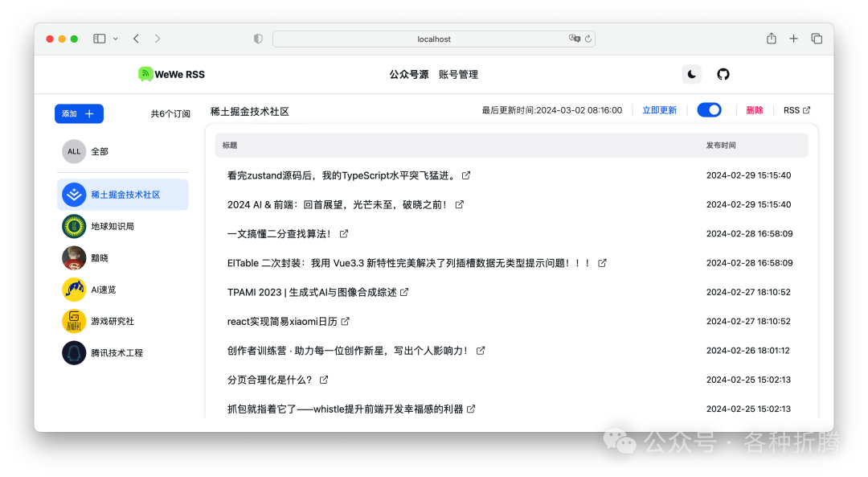Click the Safari sidebar toggle icon
The image size is (868, 477).
pos(99,39)
